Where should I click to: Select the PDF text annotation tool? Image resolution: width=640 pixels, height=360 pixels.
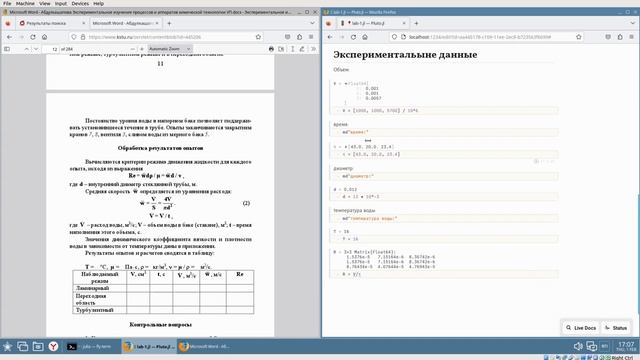click(x=292, y=49)
